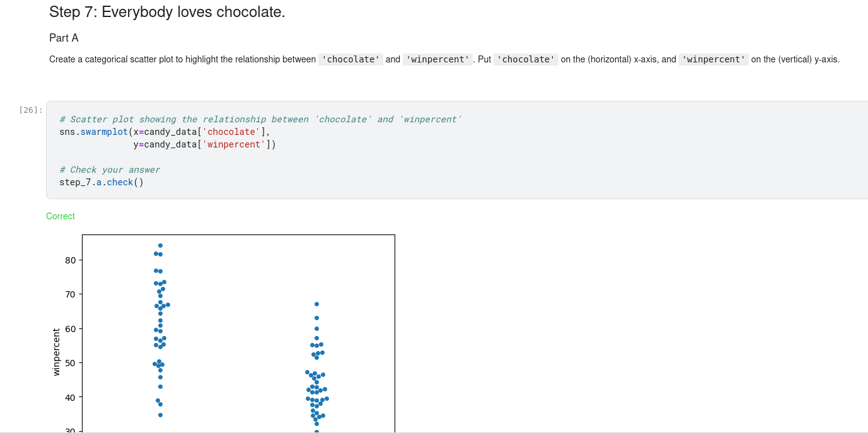The width and height of the screenshot is (868, 433).
Task: Click the red 'chocolate' string in x= argument
Action: (x=231, y=132)
